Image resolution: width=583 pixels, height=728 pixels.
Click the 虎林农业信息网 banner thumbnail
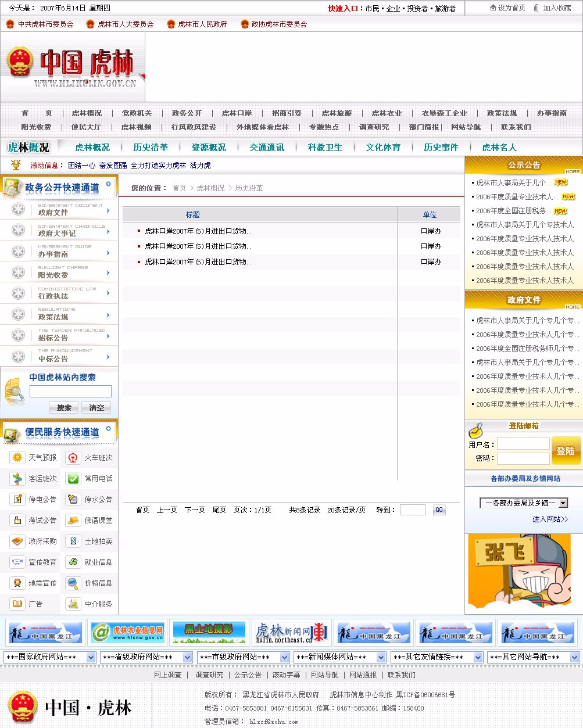point(128,633)
